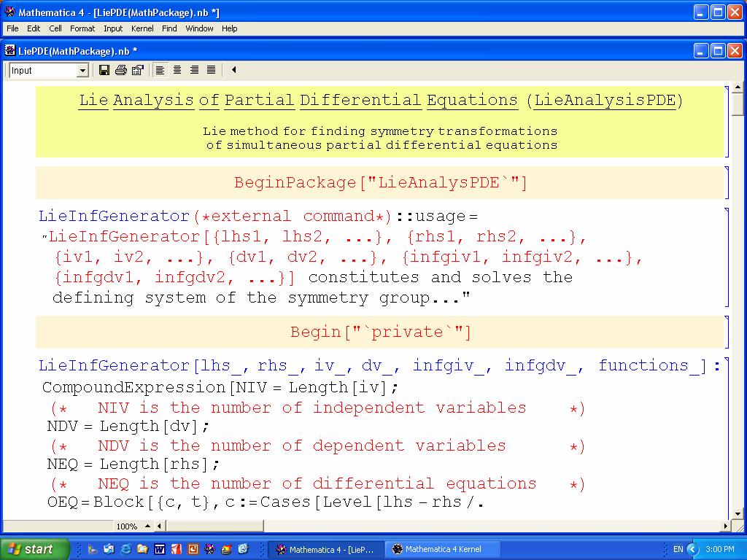Open the Kernel menu
This screenshot has height=560, width=747.
tap(142, 28)
